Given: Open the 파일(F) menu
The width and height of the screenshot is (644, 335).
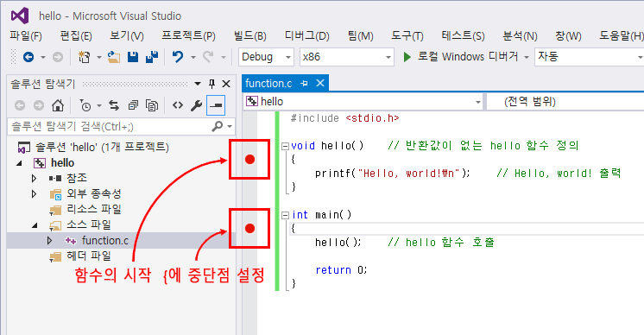Looking at the screenshot, I should tap(25, 36).
